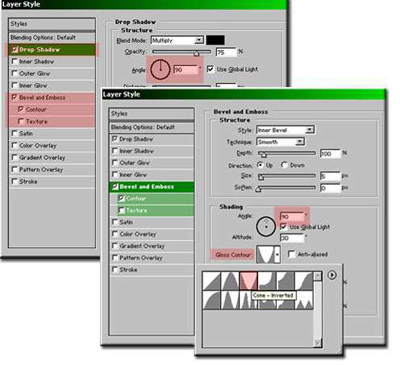Click the Depth field showing 100
Viewport: 400px width, 365px height.
[330, 154]
